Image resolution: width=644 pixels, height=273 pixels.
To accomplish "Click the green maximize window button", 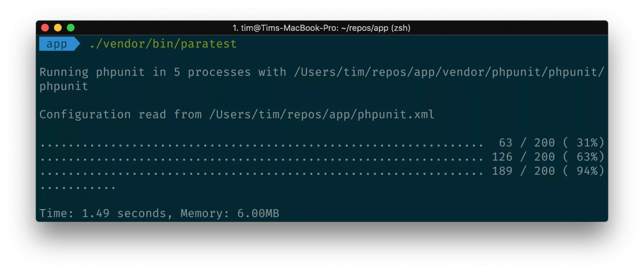I will tap(71, 28).
